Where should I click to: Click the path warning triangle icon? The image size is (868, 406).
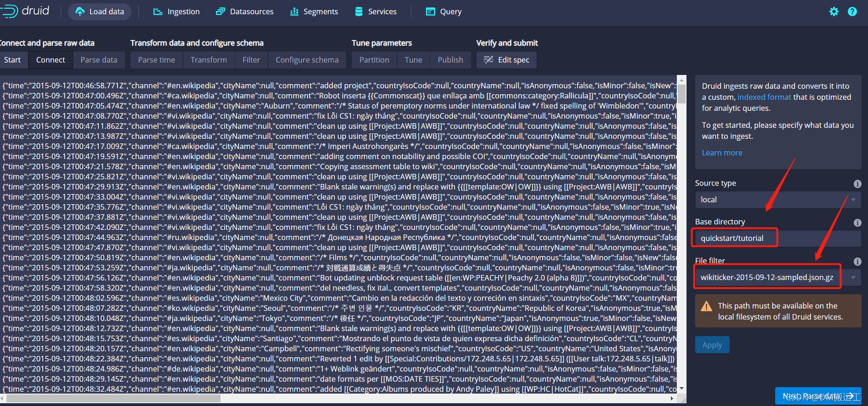(706, 307)
